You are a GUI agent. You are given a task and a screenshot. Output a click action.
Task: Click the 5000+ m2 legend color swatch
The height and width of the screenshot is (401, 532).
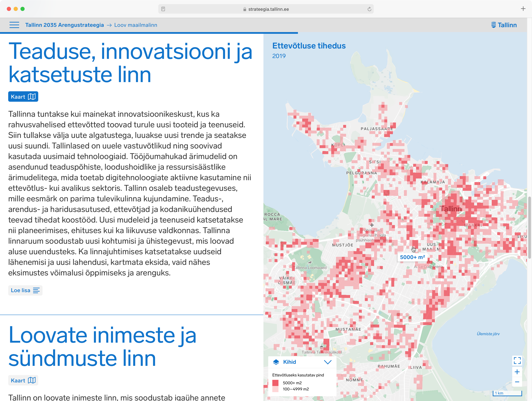tap(275, 383)
